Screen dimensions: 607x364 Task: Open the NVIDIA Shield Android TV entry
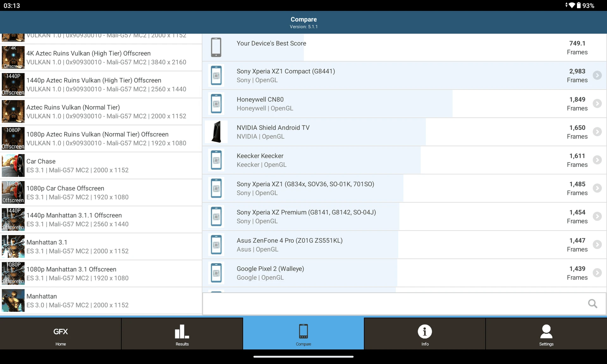[404, 132]
